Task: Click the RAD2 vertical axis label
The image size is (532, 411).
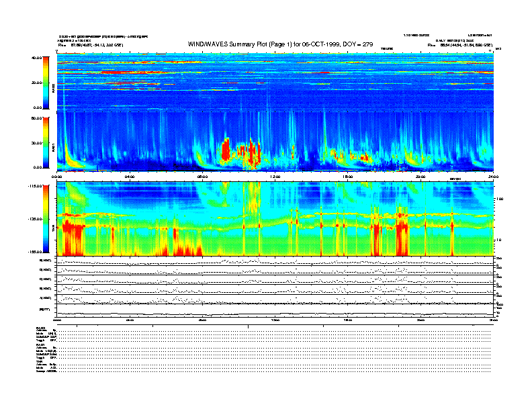Action: 53,89
